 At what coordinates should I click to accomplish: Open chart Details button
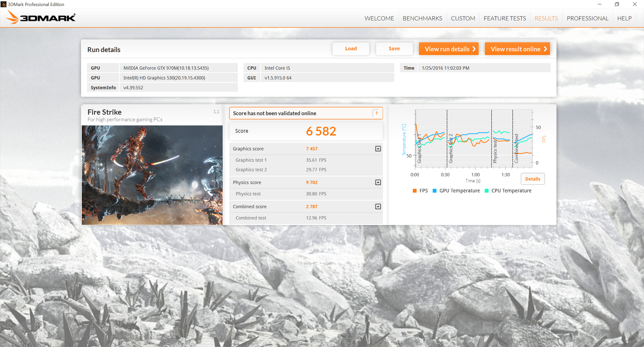533,179
